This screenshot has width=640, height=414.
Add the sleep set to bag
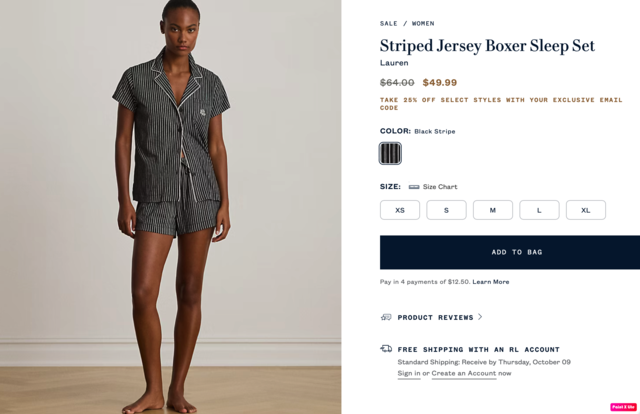(510, 252)
